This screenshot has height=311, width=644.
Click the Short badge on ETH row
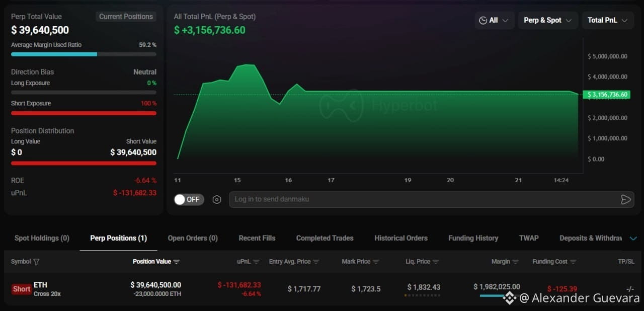coord(22,289)
